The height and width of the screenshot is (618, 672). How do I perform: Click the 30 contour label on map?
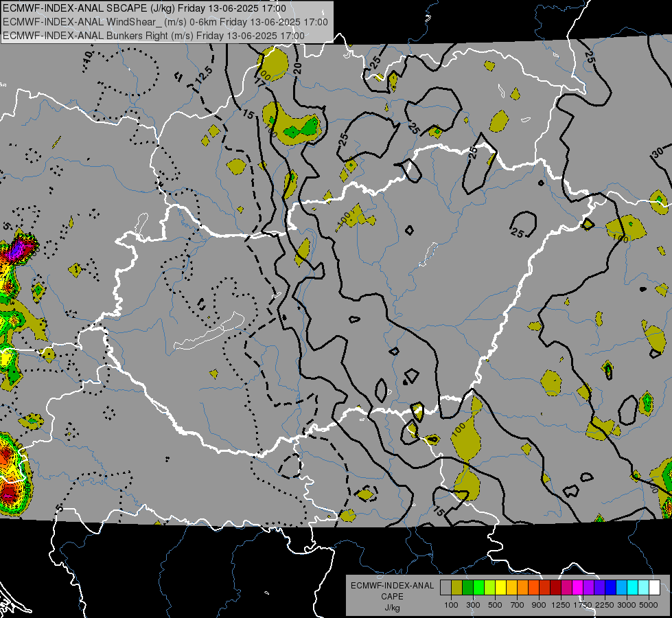(658, 152)
